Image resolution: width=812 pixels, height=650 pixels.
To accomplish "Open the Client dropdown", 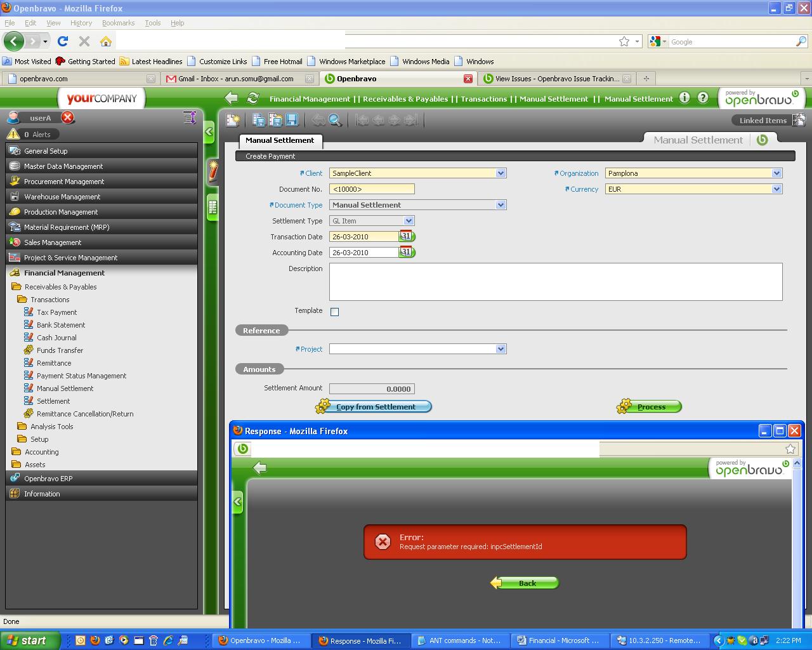I will [501, 173].
